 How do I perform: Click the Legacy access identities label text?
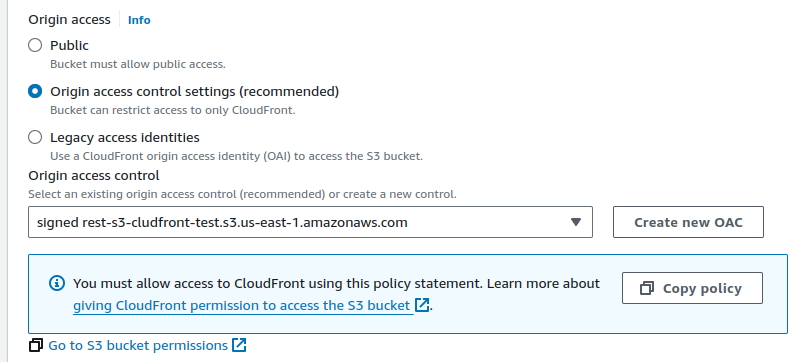coord(124,138)
